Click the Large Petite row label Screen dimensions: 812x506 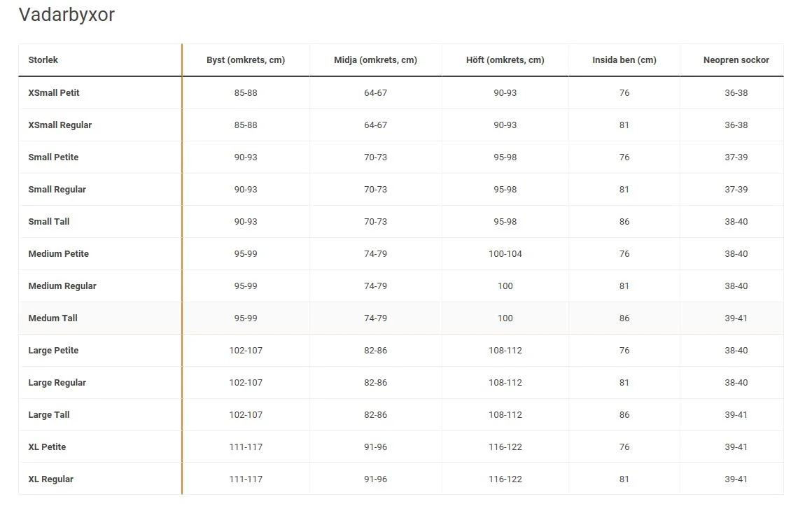coord(53,351)
